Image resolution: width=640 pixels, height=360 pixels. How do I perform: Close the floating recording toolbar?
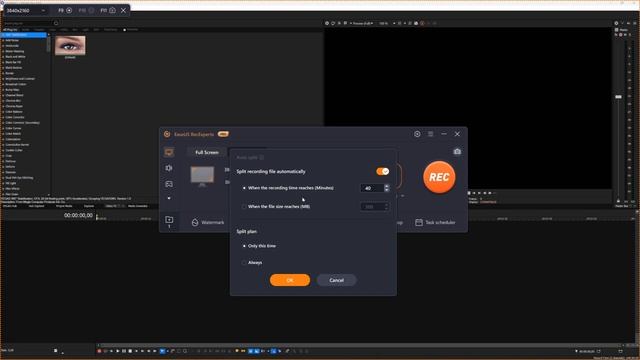click(123, 10)
